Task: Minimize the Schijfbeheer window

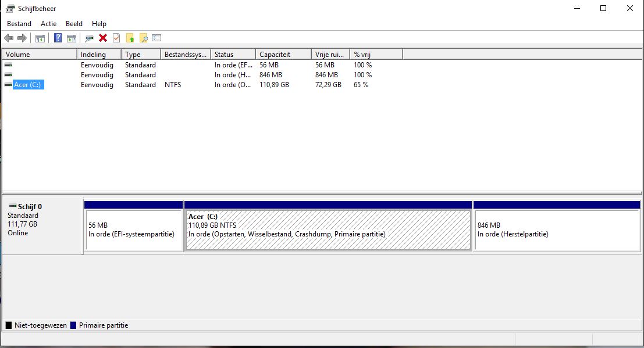Action: point(577,8)
